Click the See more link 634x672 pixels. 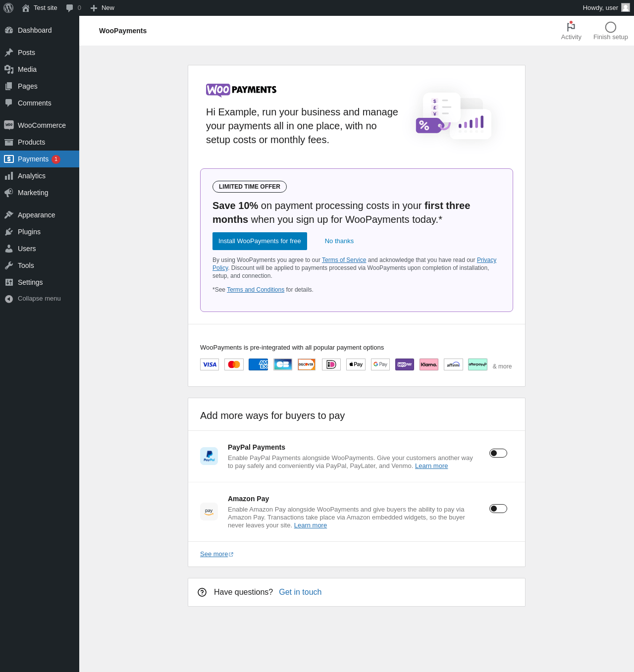click(x=216, y=554)
